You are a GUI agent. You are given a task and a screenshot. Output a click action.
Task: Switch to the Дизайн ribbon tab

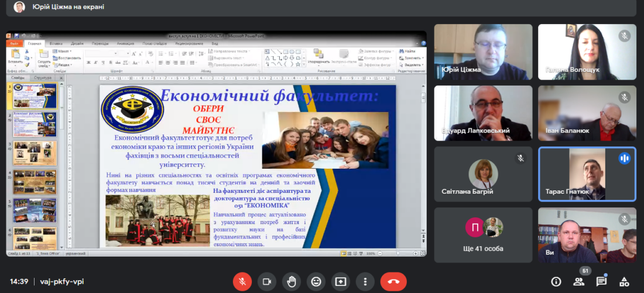click(x=77, y=43)
